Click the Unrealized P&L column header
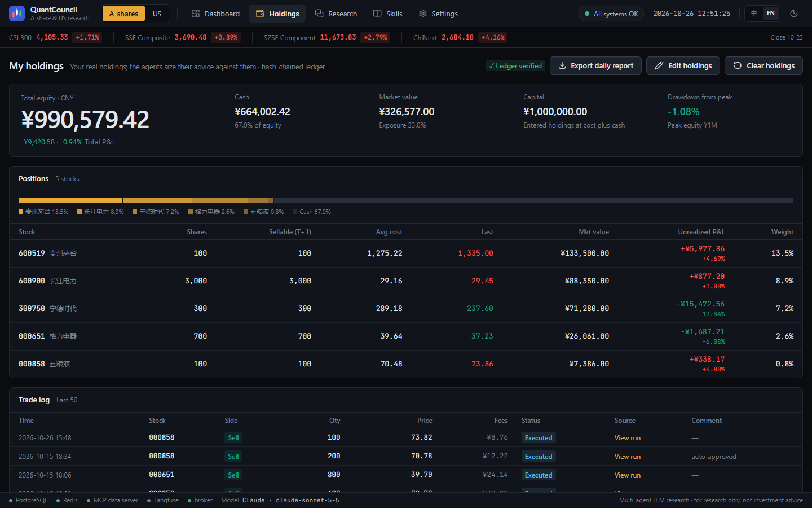The image size is (812, 508). [701, 232]
